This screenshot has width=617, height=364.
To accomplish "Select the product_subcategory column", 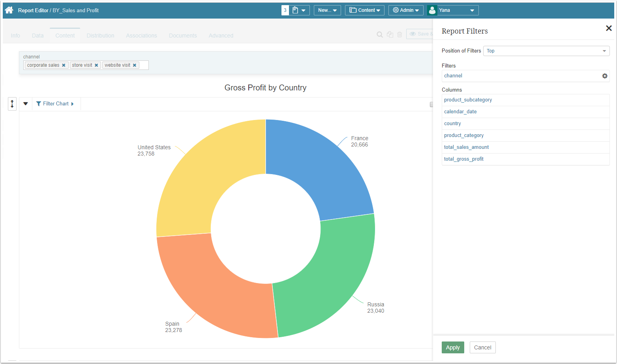I will pos(468,100).
